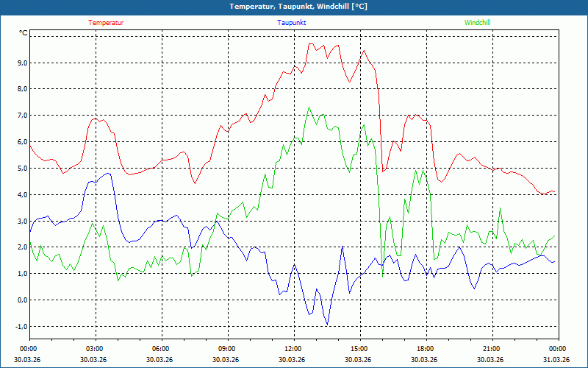Select the blue 'Taupunkt' legend label
This screenshot has height=368, width=588.
tap(291, 23)
